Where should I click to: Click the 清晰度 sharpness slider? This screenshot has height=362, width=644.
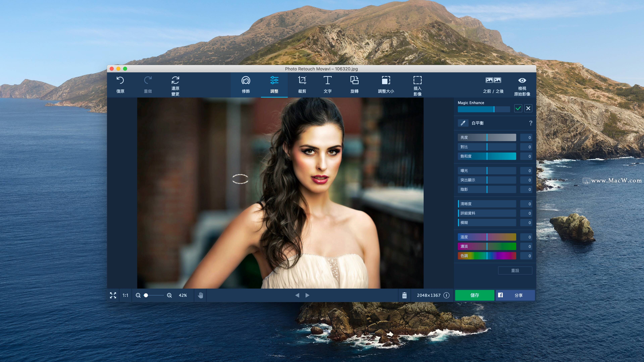tap(487, 204)
